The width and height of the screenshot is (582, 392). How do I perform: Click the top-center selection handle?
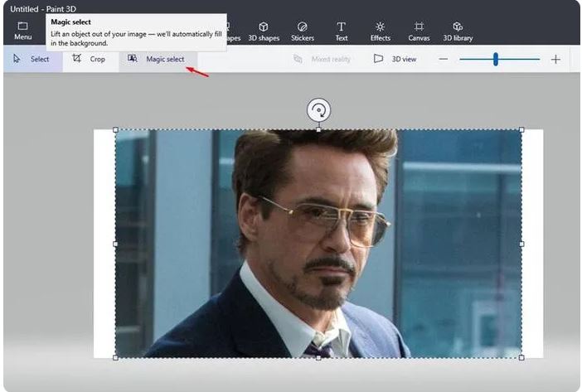coord(318,130)
